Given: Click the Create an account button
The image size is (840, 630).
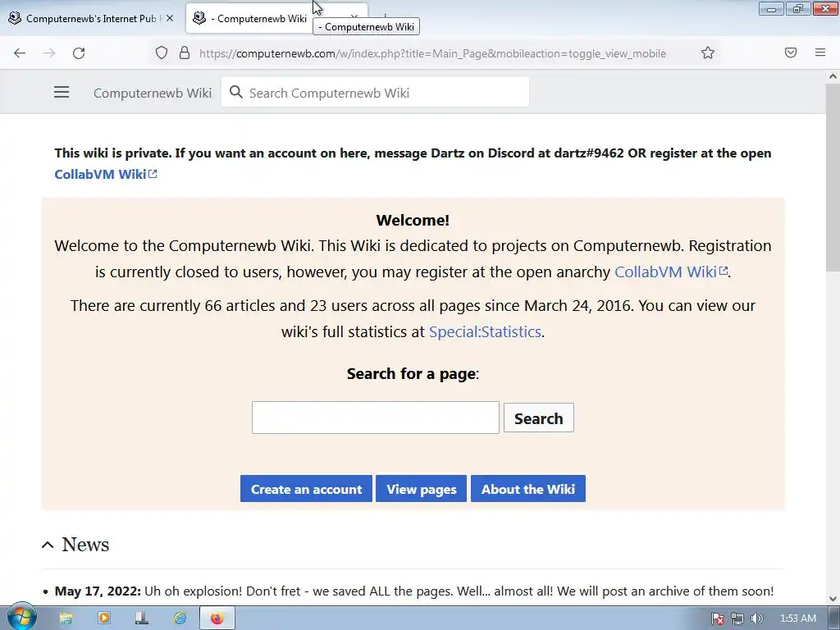Looking at the screenshot, I should point(306,489).
